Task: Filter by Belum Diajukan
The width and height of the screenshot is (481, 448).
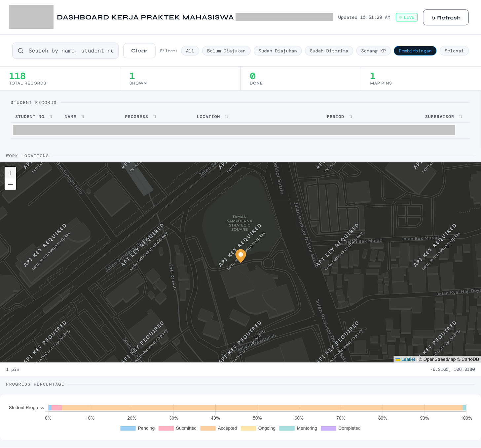Action: point(226,51)
